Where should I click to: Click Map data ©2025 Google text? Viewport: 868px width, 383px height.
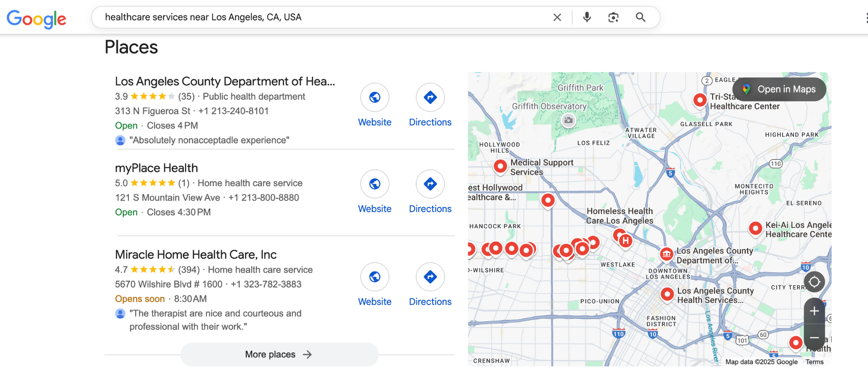point(761,362)
